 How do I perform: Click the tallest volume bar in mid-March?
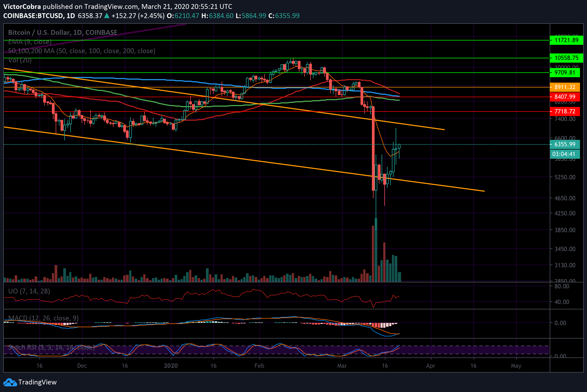[x=376, y=250]
